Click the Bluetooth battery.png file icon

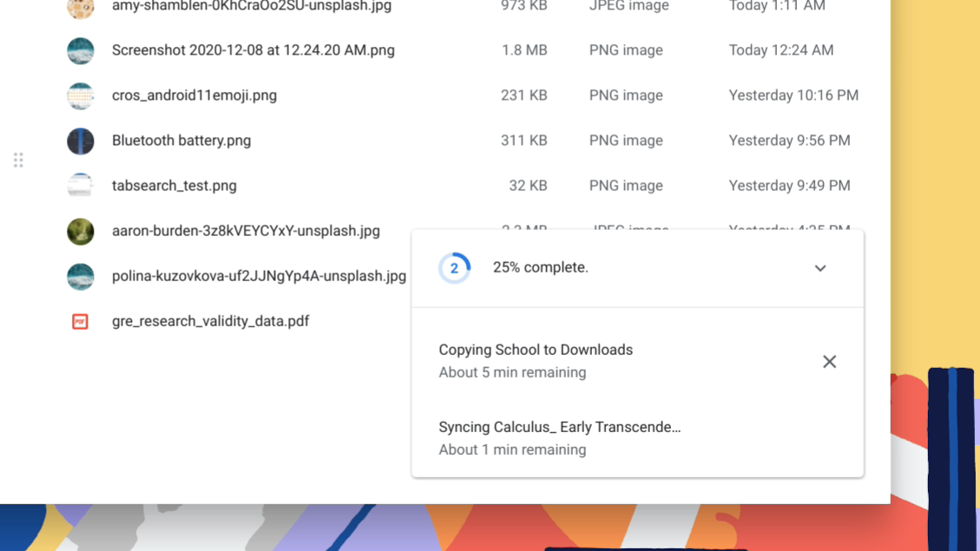pyautogui.click(x=80, y=141)
